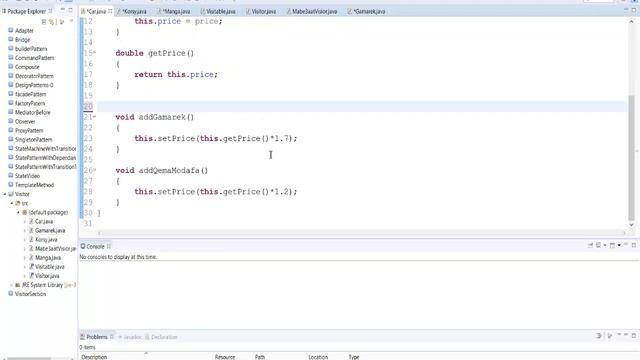Click the editor horizontal scrollbar

[x=362, y=233]
